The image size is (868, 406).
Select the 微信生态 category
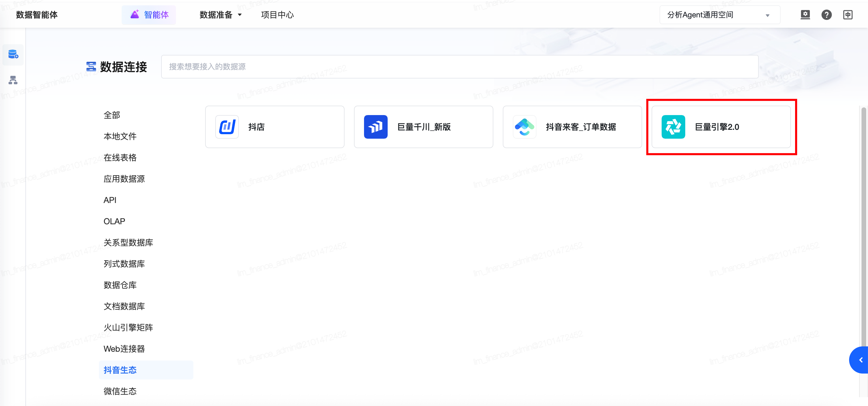point(120,391)
